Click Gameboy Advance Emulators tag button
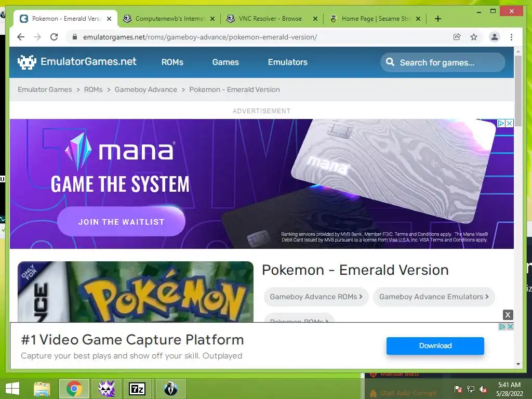Viewport: 532px width, 399px height. pos(434,297)
